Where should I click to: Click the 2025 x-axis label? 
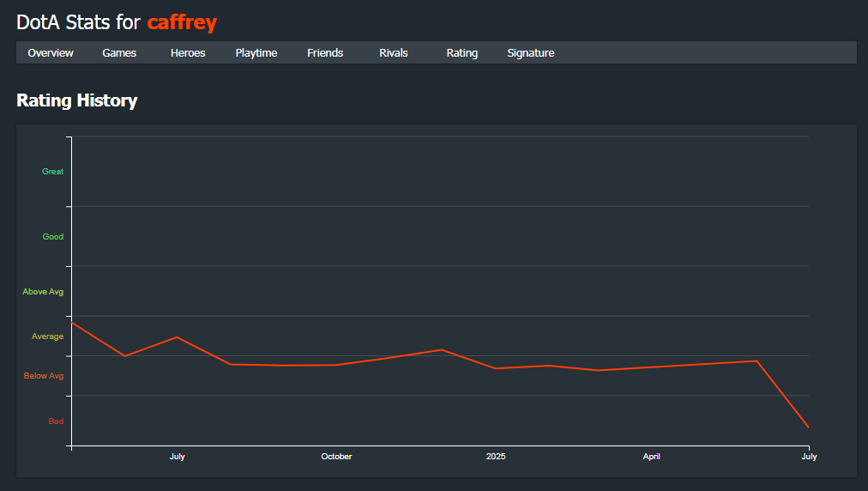496,456
